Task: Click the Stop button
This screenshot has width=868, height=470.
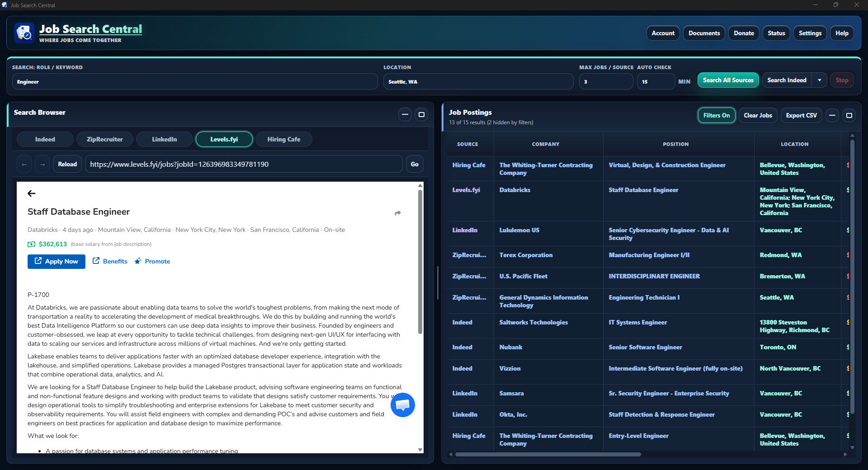Action: 842,80
